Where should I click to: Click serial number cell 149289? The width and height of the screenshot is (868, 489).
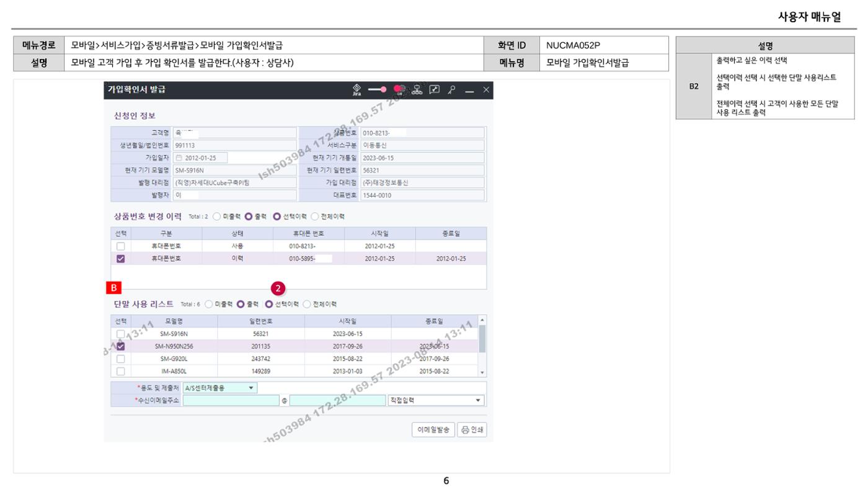click(x=261, y=371)
